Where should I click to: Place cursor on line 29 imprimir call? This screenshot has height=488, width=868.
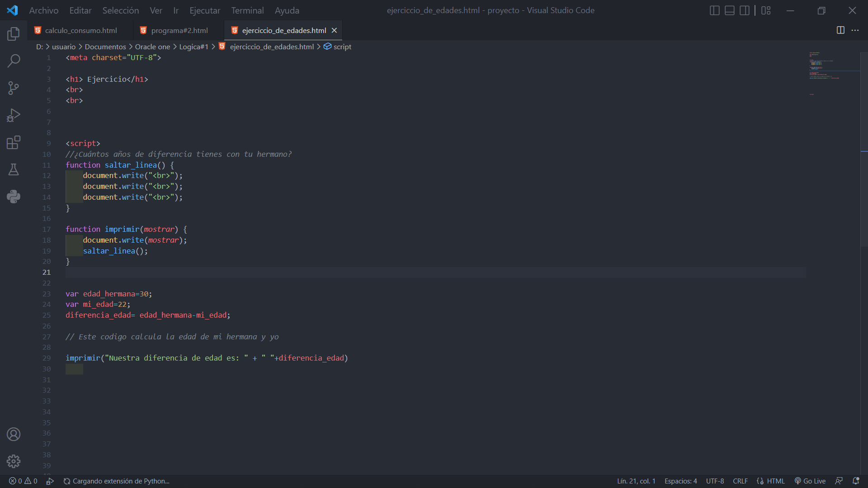coord(207,358)
